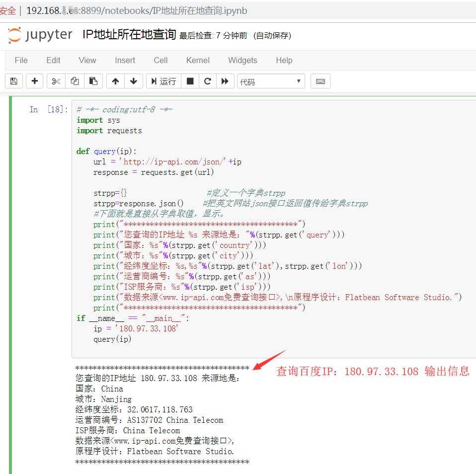476x474 pixels.
Task: Move selected cell up arrow
Action: pyautogui.click(x=115, y=81)
